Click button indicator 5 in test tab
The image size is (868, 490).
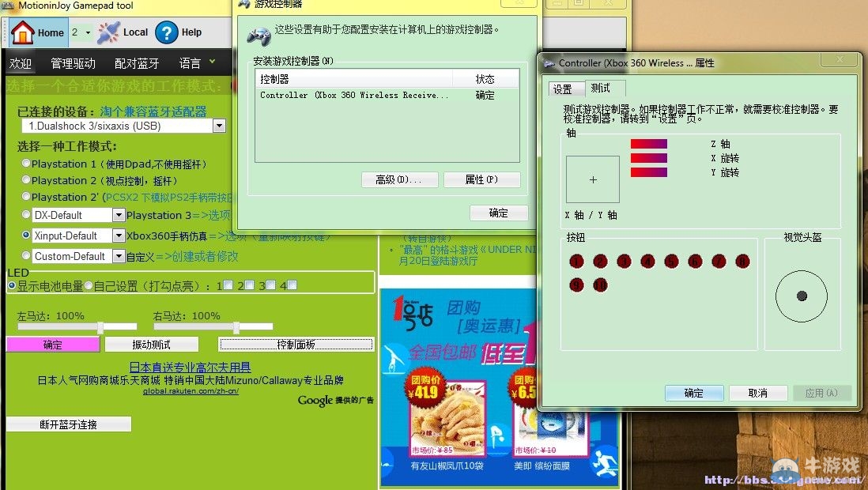tap(671, 262)
